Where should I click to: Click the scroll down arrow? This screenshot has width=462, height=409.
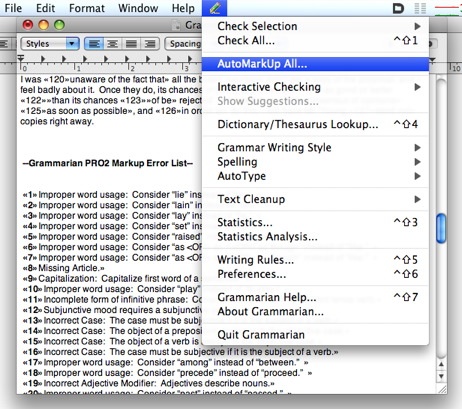point(441,377)
